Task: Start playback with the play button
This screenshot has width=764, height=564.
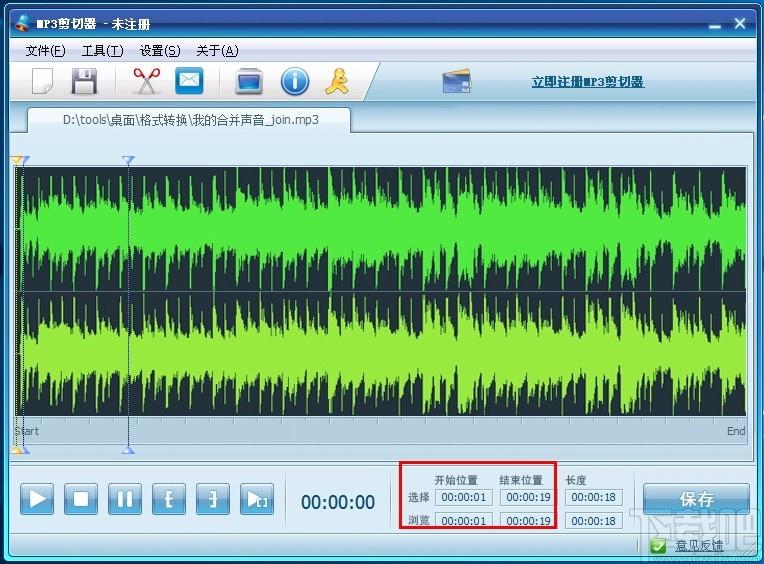Action: pos(37,499)
